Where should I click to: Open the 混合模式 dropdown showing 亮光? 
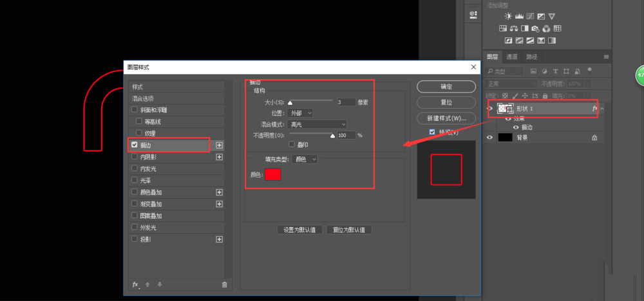click(317, 124)
